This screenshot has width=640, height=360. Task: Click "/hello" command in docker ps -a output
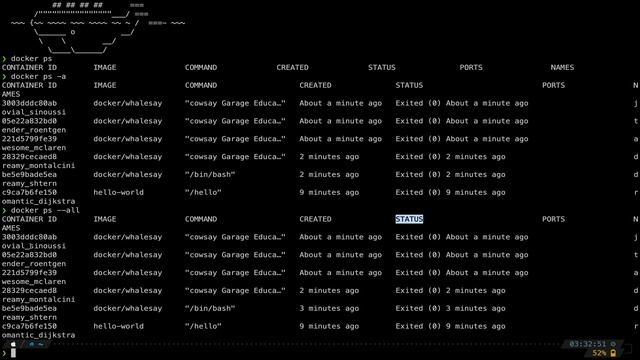pyautogui.click(x=203, y=193)
